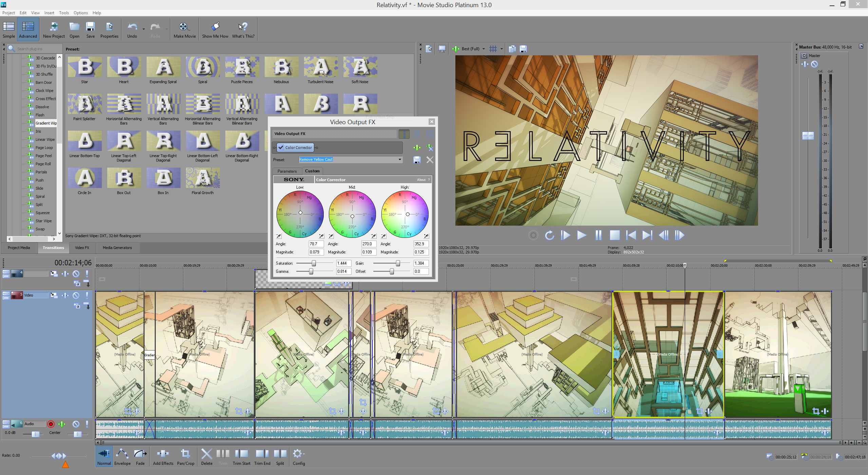This screenshot has height=475, width=868.
Task: Switch to the Parameters tab in Color Corrector
Action: tap(287, 171)
